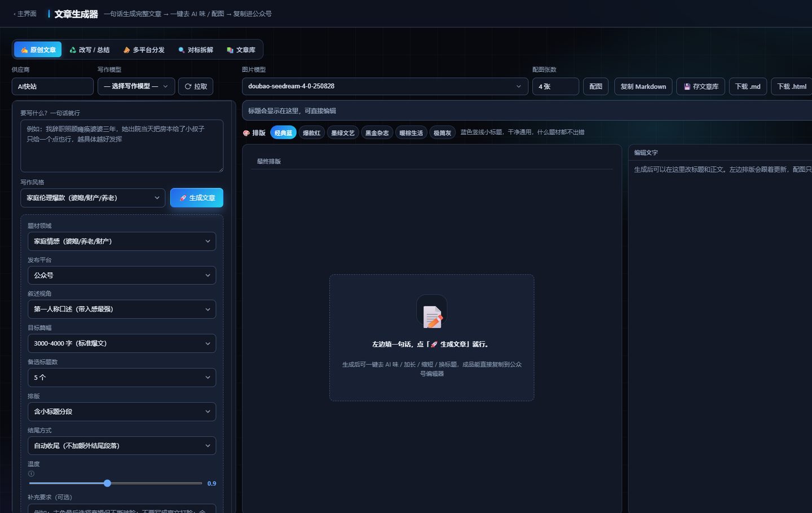The image size is (812, 513).
Task: Click the 下载 .html button
Action: (x=792, y=86)
